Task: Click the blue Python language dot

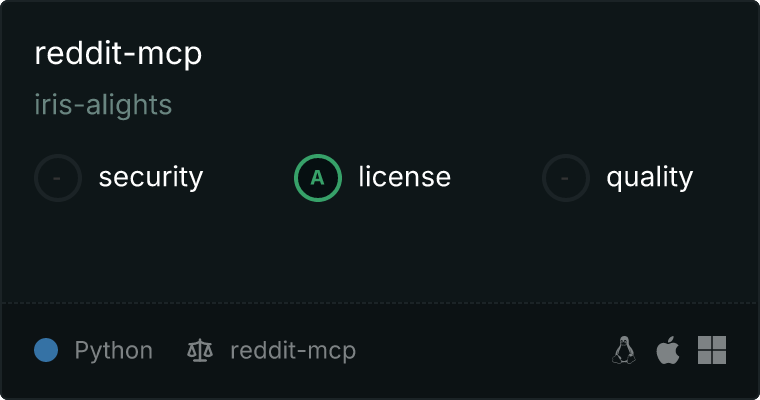Action: 46,350
